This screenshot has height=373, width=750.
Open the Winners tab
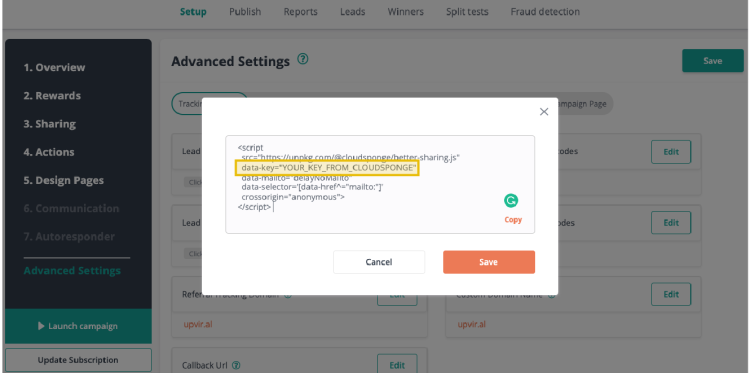point(405,12)
